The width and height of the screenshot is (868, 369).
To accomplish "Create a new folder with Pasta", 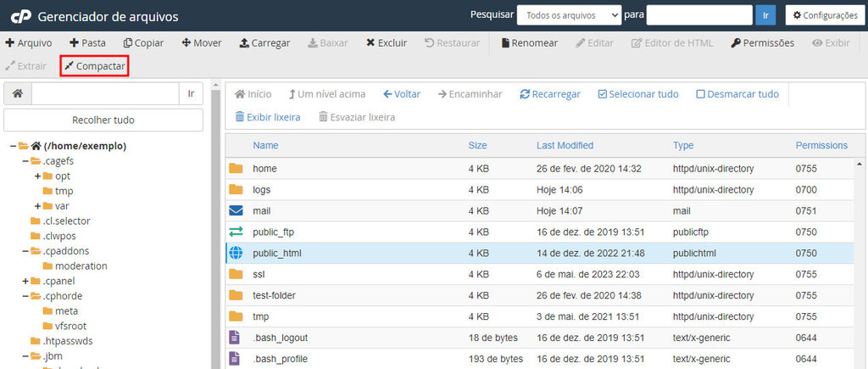I will (87, 42).
